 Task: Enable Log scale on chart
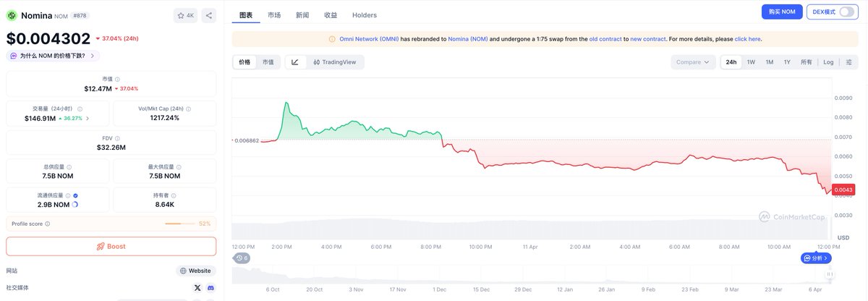point(828,62)
